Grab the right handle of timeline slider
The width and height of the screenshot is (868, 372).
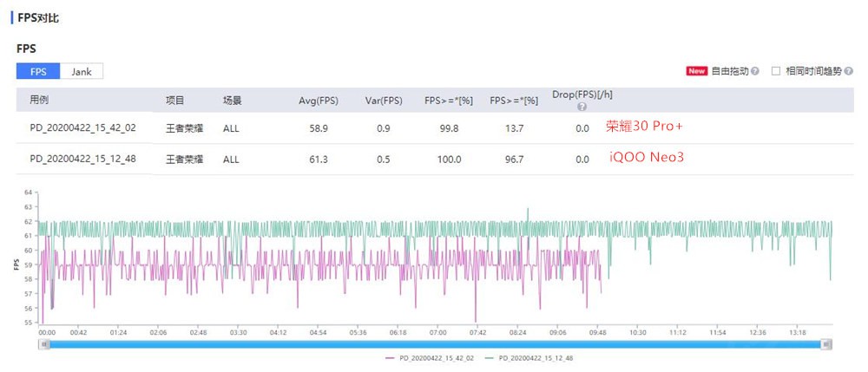click(x=826, y=344)
